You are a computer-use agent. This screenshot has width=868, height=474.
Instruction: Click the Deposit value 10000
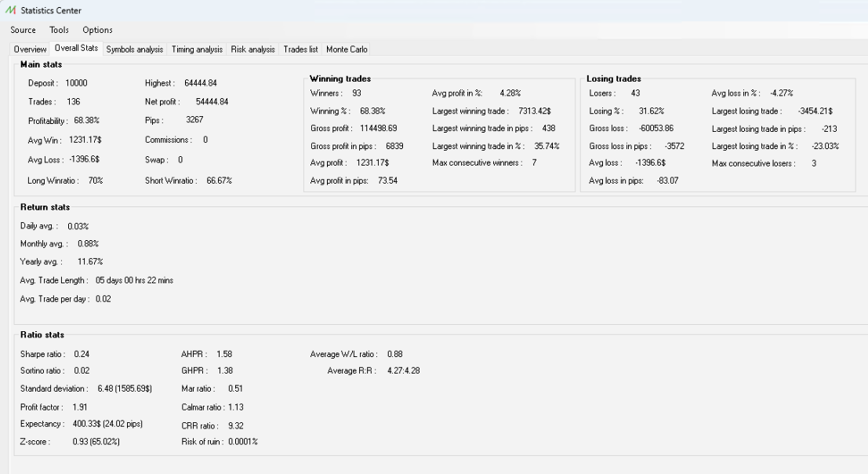click(x=76, y=83)
